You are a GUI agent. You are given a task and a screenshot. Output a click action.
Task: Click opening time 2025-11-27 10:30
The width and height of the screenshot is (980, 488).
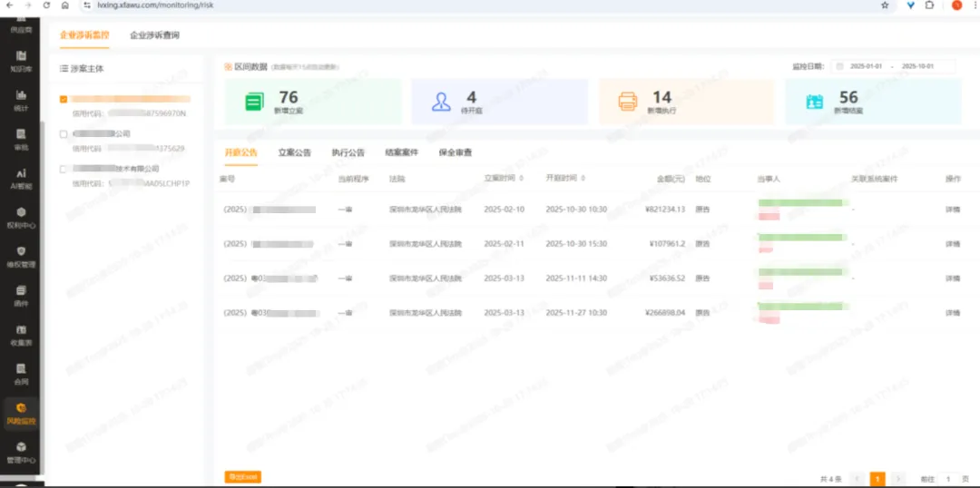pyautogui.click(x=576, y=312)
